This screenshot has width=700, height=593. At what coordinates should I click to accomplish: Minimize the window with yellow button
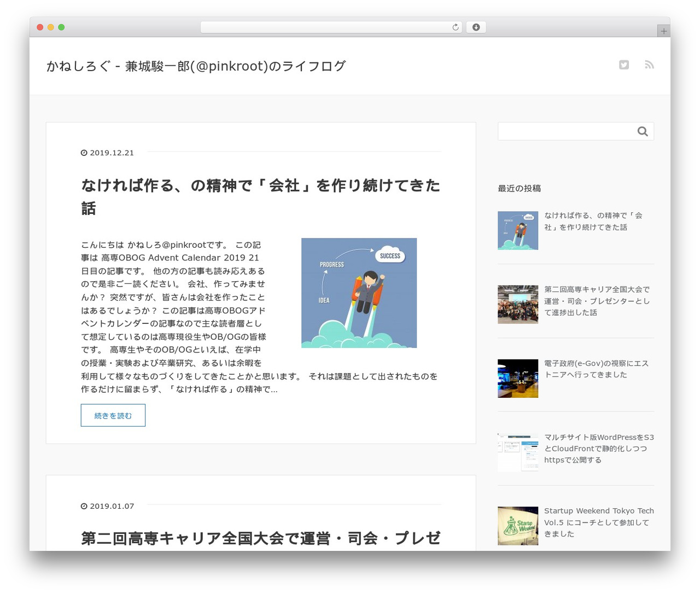tap(50, 27)
